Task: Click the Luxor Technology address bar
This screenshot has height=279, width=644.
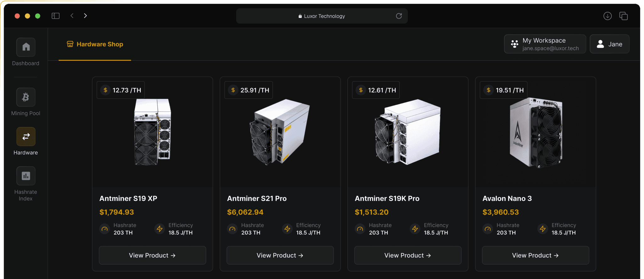Action: 322,16
